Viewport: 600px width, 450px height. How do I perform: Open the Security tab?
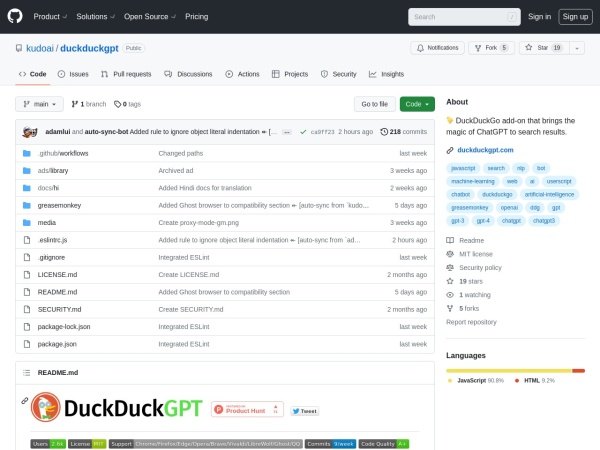pos(339,74)
